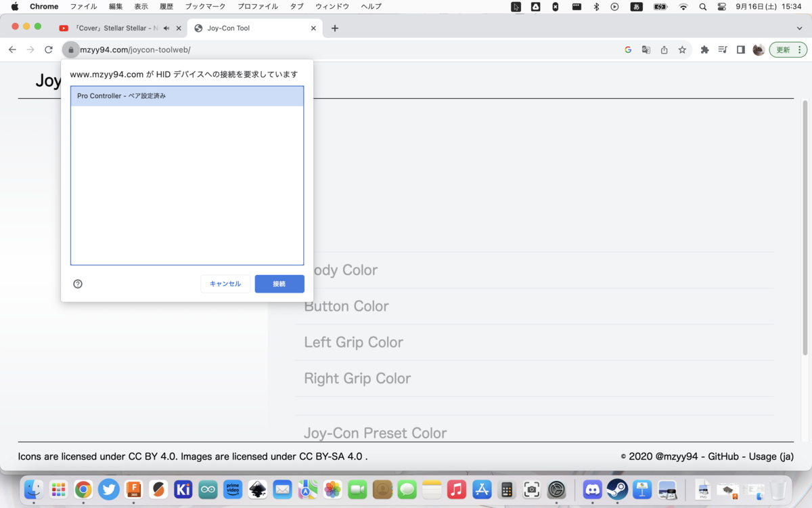Open Launchpad from the Dock
The width and height of the screenshot is (812, 508).
click(58, 489)
